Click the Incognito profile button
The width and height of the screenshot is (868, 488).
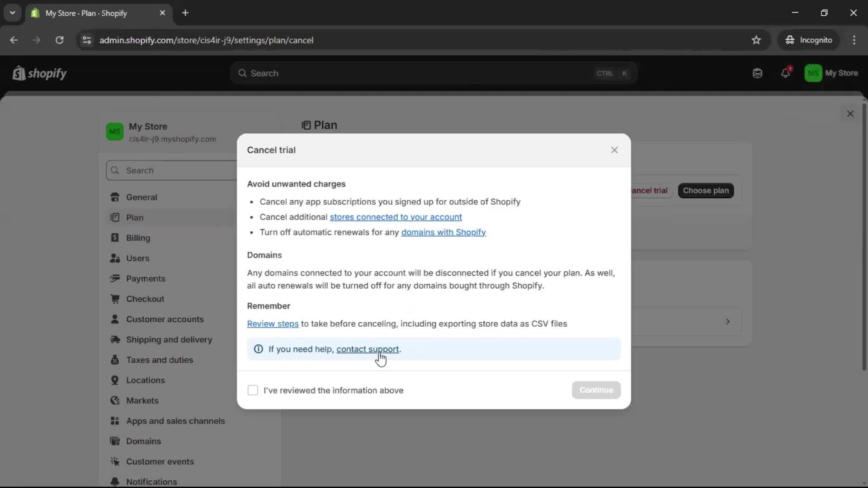coord(808,40)
